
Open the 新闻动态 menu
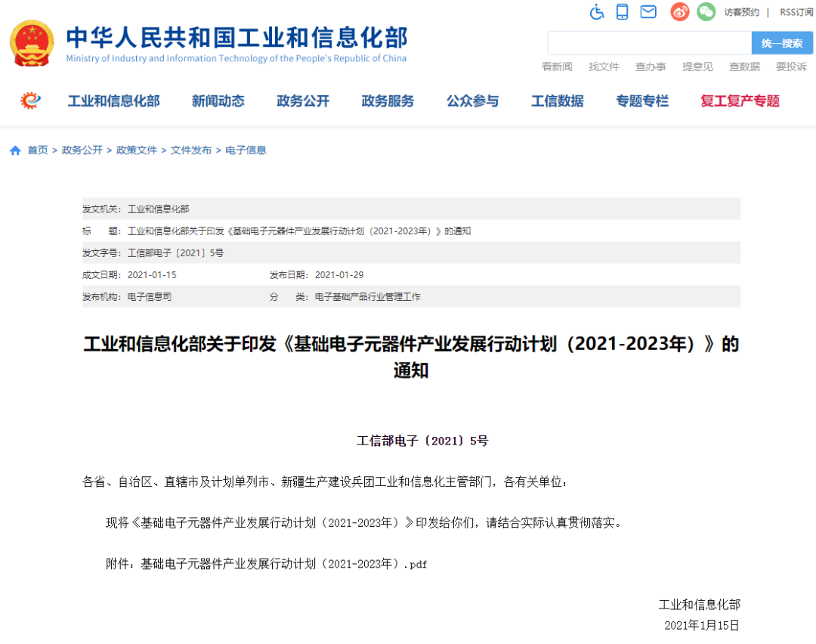218,101
